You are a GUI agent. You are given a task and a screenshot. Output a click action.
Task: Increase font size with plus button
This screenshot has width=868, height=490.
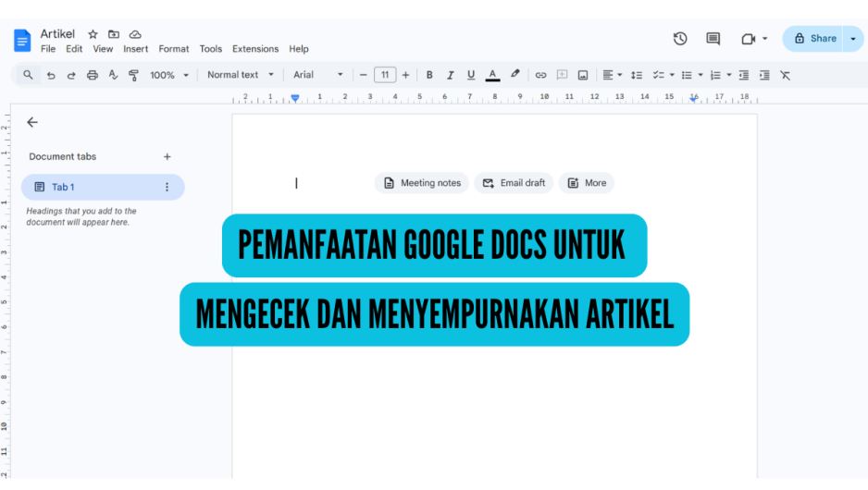pyautogui.click(x=405, y=75)
